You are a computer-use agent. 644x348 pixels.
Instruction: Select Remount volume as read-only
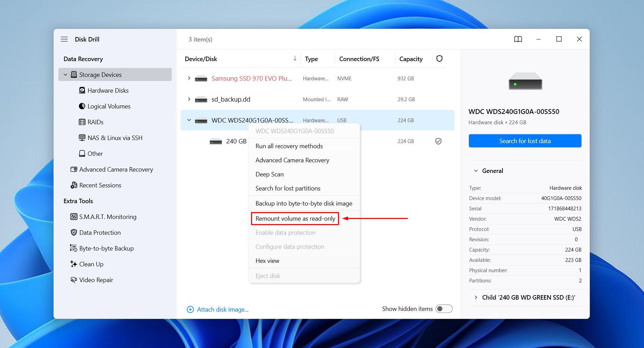pyautogui.click(x=295, y=219)
